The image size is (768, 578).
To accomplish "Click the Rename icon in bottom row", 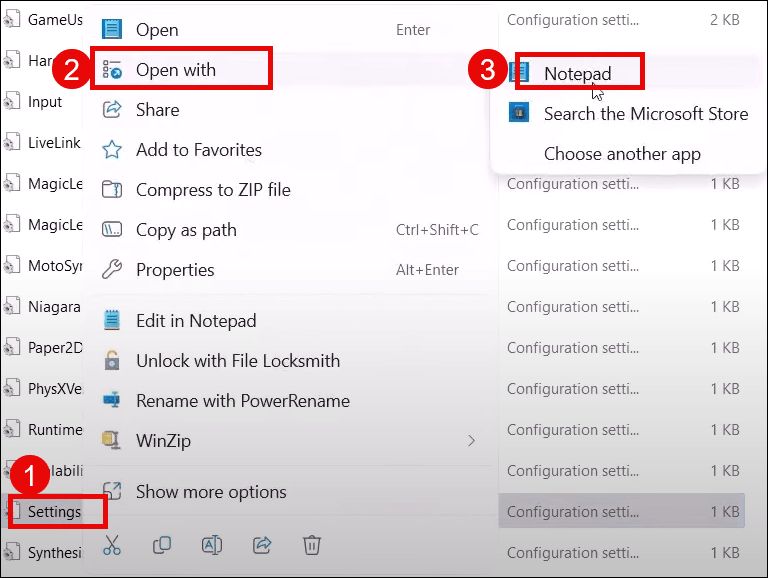I will 212,545.
